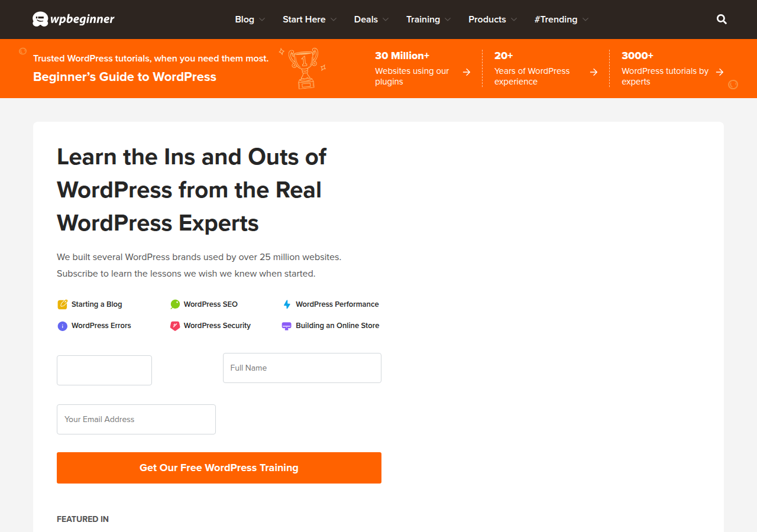Click the arrow next to 20+ Years
Image resolution: width=757 pixels, height=532 pixels.
[x=594, y=72]
